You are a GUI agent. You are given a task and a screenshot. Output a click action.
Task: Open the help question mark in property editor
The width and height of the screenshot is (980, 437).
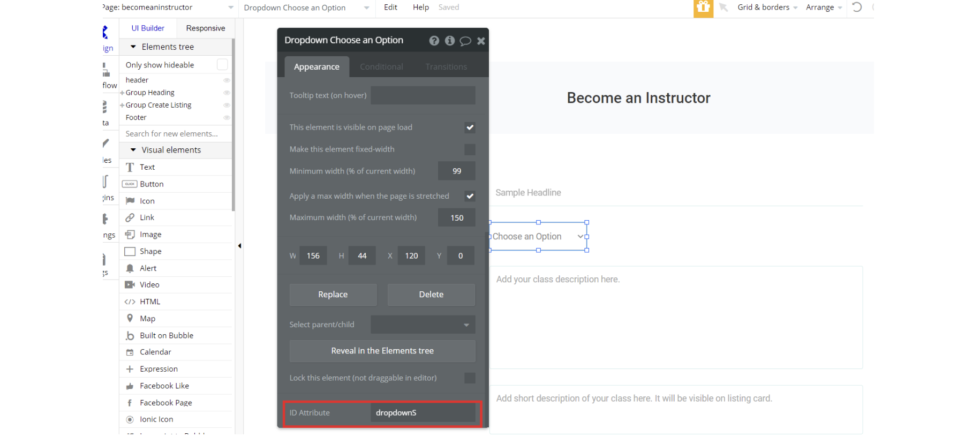(434, 41)
